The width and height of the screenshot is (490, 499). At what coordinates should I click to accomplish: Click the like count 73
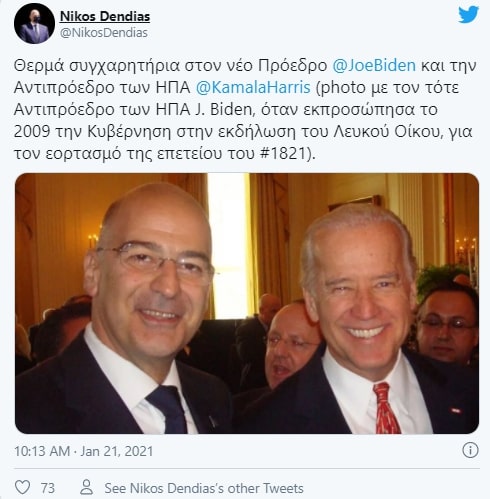coord(48,488)
